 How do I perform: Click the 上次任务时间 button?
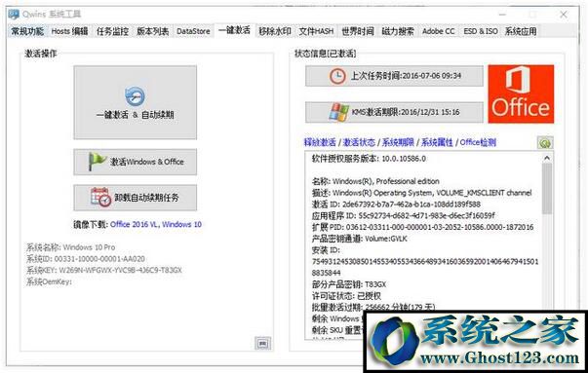pos(394,76)
